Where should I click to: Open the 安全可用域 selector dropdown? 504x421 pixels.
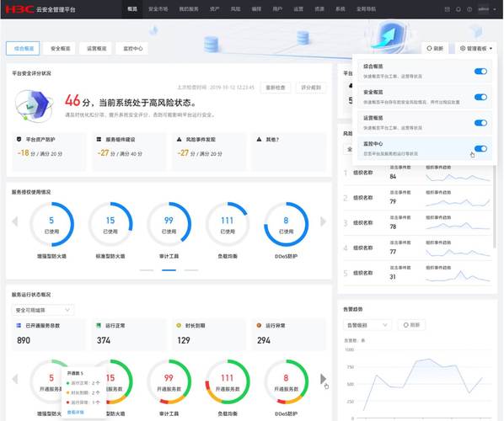click(43, 310)
